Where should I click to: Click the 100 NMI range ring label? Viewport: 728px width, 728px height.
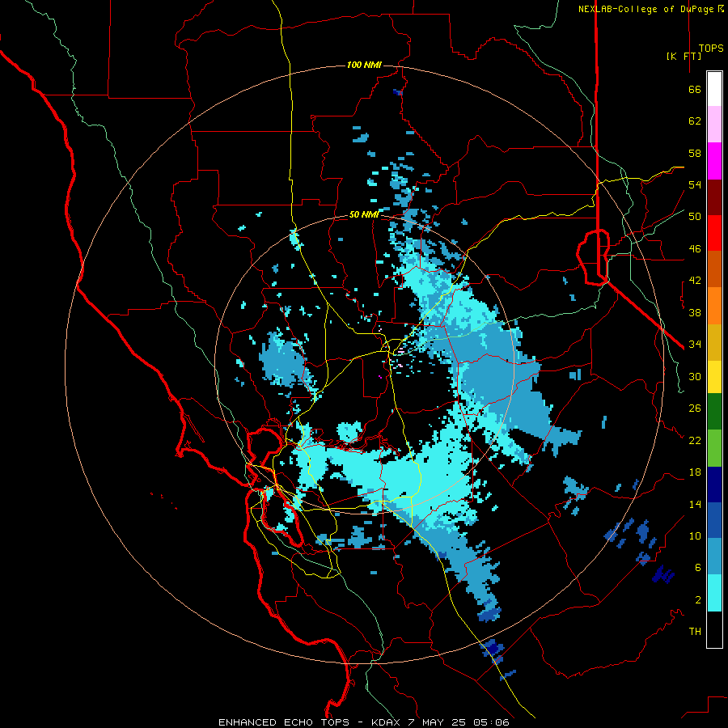[x=364, y=65]
